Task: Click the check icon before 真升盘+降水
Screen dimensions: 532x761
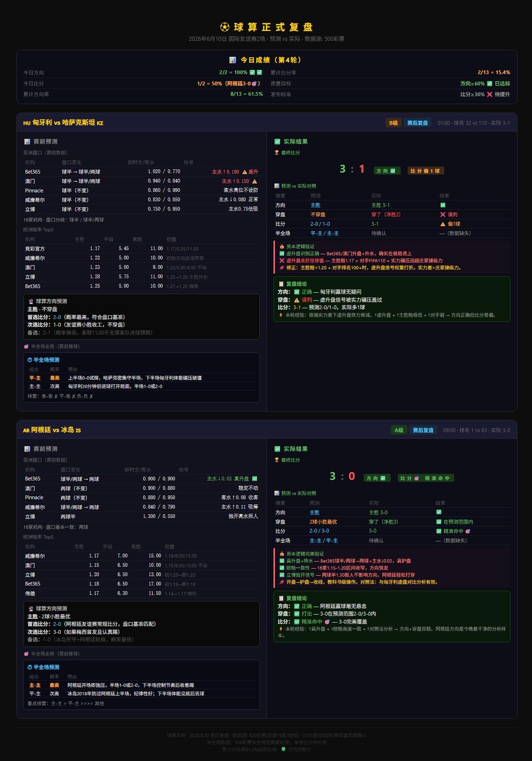Action: (x=282, y=561)
